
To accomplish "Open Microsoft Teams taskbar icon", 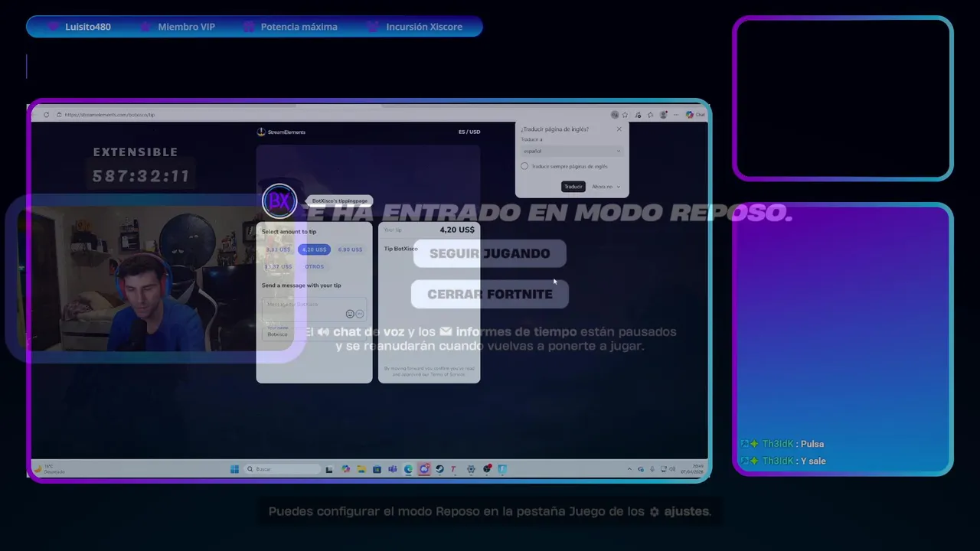I will (x=393, y=469).
